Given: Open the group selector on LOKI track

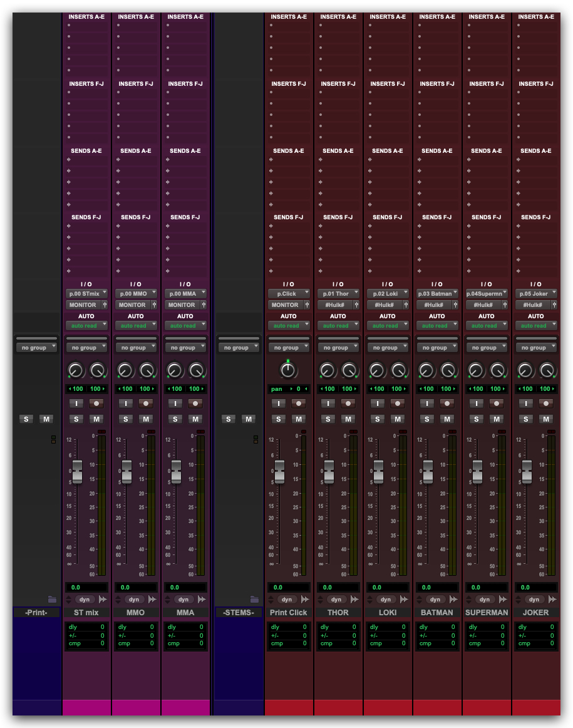Looking at the screenshot, I should click(386, 348).
